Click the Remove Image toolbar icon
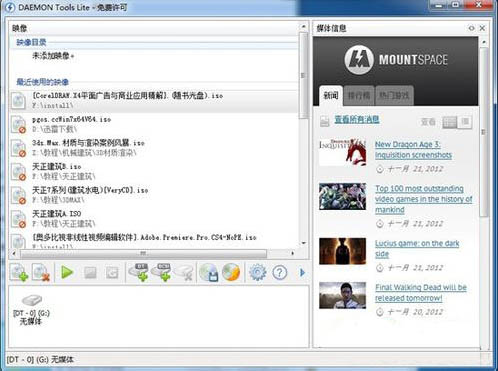 pyautogui.click(x=41, y=272)
